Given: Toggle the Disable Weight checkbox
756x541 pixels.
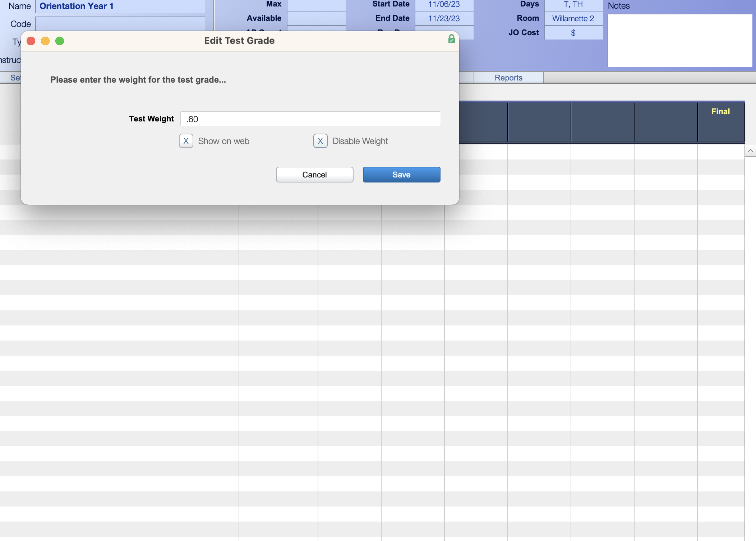Looking at the screenshot, I should tap(320, 141).
